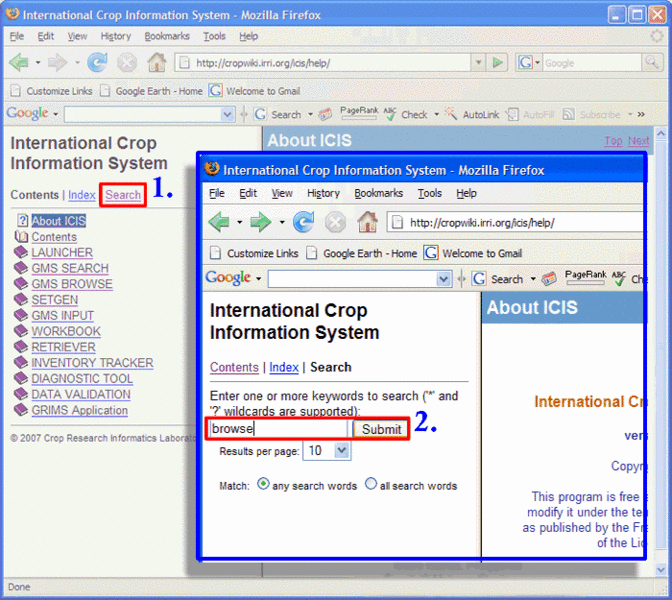This screenshot has width=672, height=600.
Task: Click the Subscribe feed icon in the outer toolbar
Action: click(568, 114)
